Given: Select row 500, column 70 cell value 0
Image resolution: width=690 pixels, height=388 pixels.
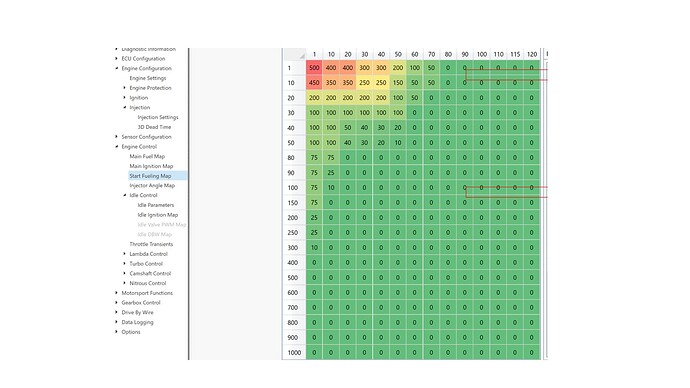Looking at the screenshot, I should click(431, 278).
